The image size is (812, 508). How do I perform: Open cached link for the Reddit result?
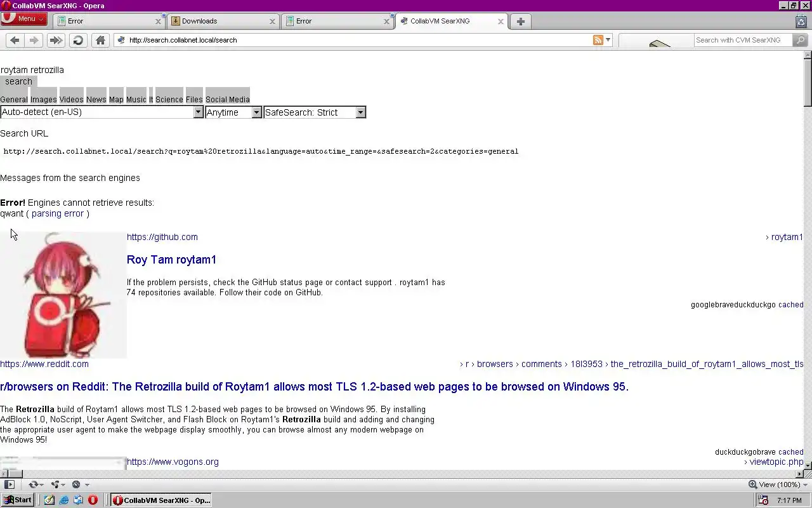(790, 452)
